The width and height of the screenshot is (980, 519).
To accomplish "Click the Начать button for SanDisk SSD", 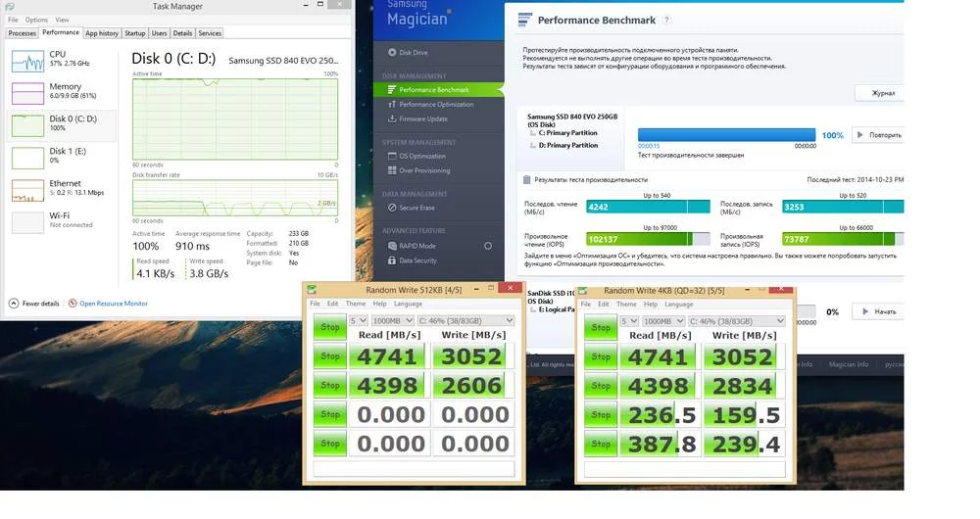I will pyautogui.click(x=879, y=311).
